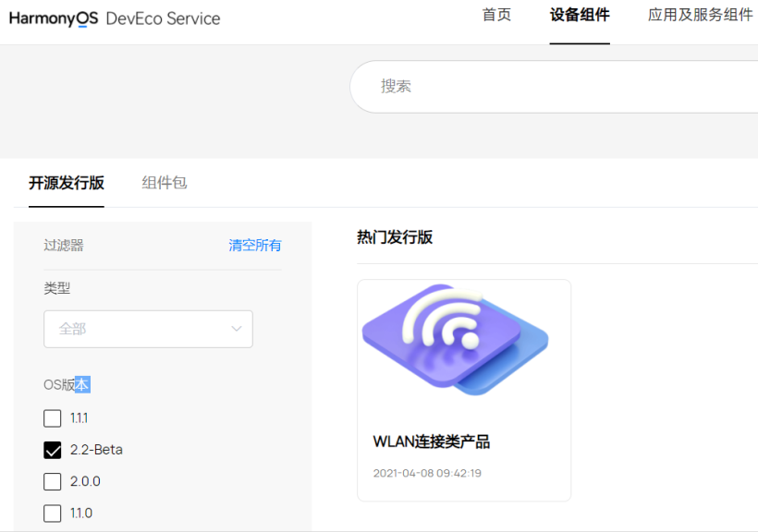Click the 过滤器 label
Viewport: 758px width, 532px height.
(64, 246)
